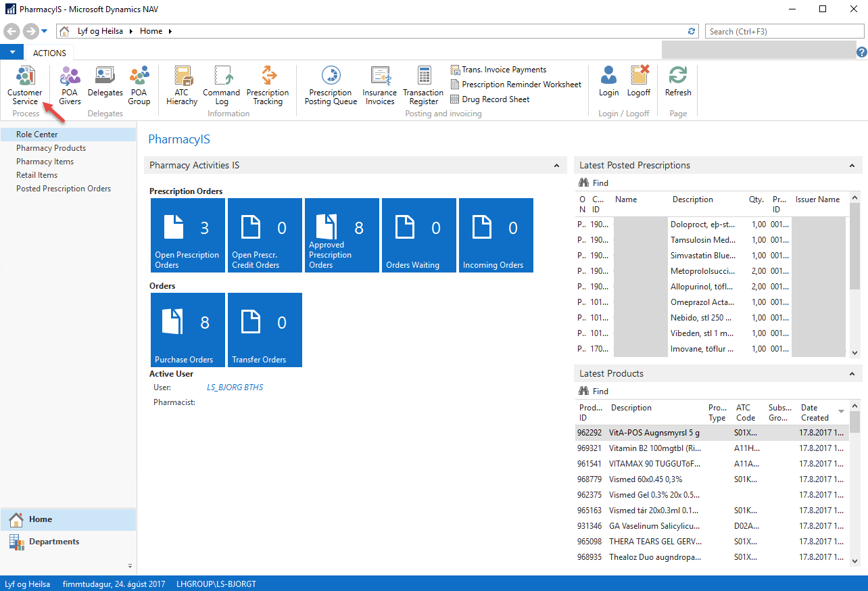Click the LS_BJORG BTHS user link
Screen dimensions: 868x591
click(x=235, y=387)
